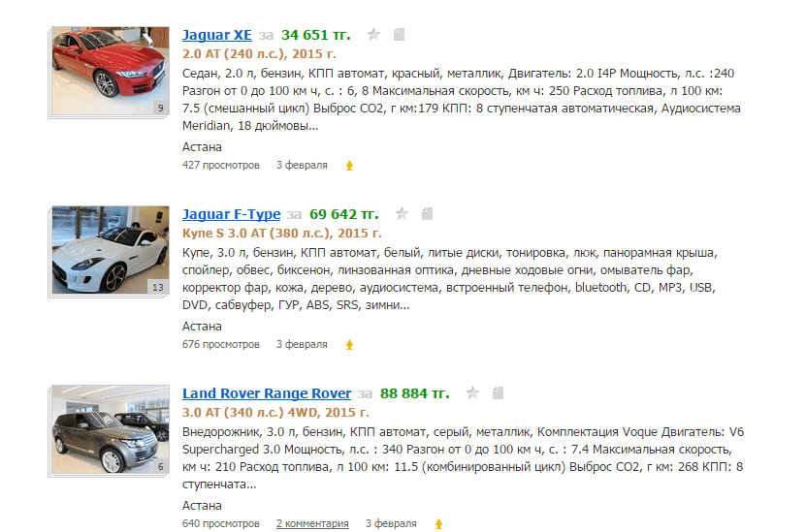Favorite the Land Rover Range Rover listing
The height and width of the screenshot is (532, 806).
[x=472, y=393]
